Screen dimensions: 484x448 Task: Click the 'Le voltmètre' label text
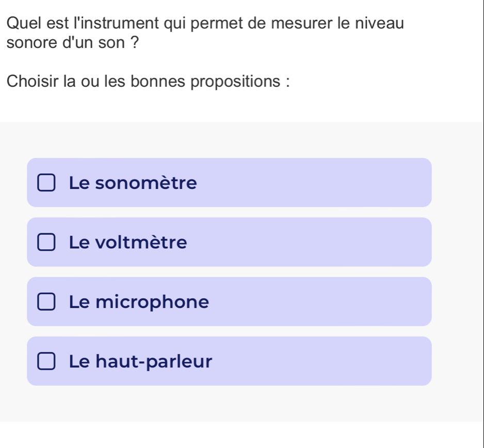point(128,243)
